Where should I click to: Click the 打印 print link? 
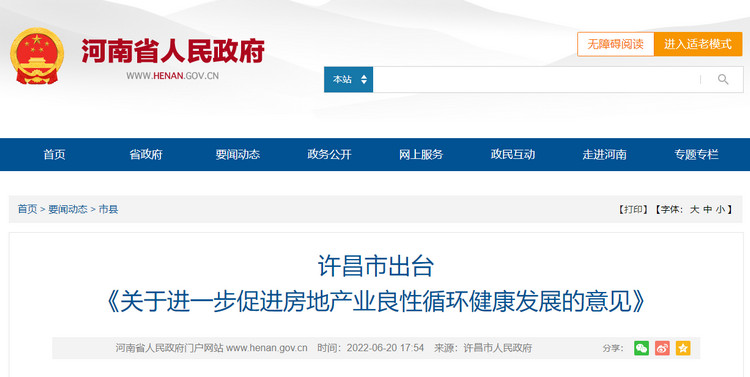633,209
